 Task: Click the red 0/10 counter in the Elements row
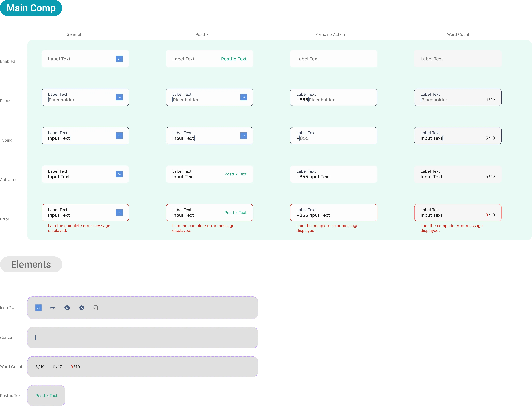[75, 367]
